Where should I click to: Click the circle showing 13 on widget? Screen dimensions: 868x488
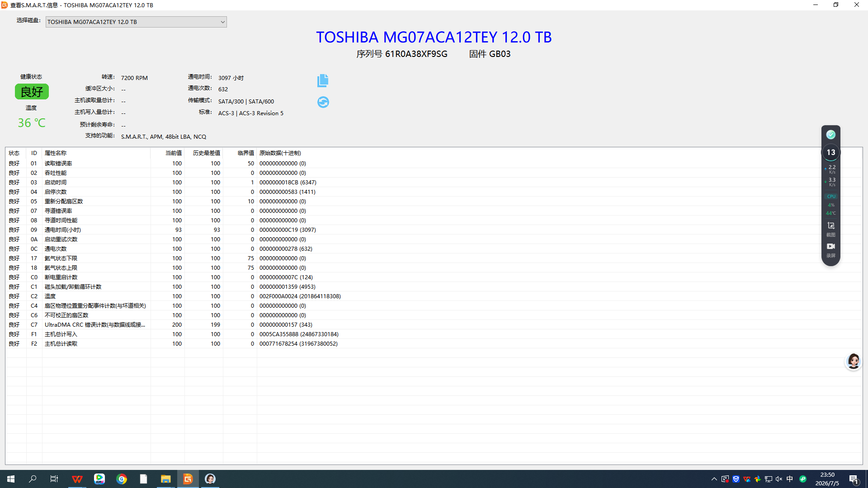(831, 152)
